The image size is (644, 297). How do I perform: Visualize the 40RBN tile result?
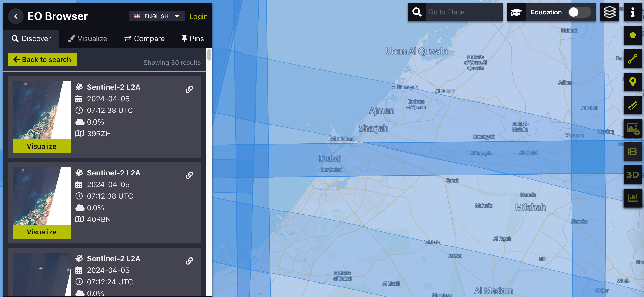[x=42, y=232]
